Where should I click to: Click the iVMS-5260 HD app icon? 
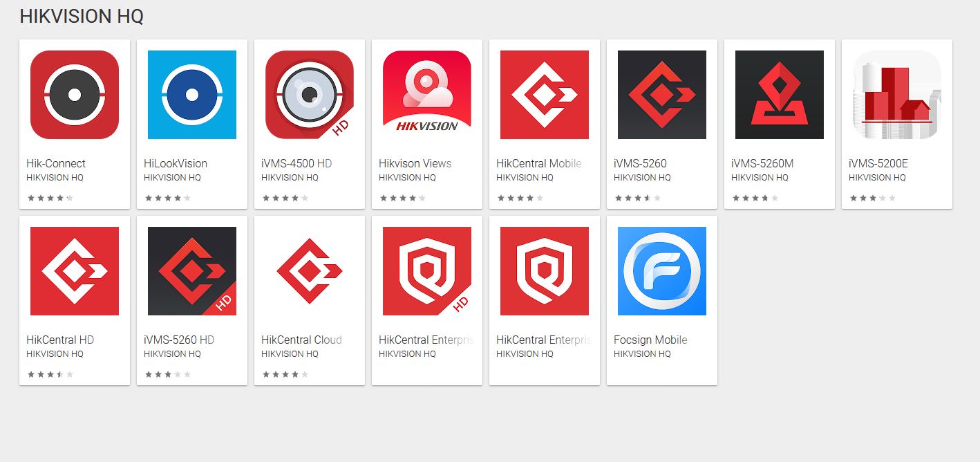(192, 271)
